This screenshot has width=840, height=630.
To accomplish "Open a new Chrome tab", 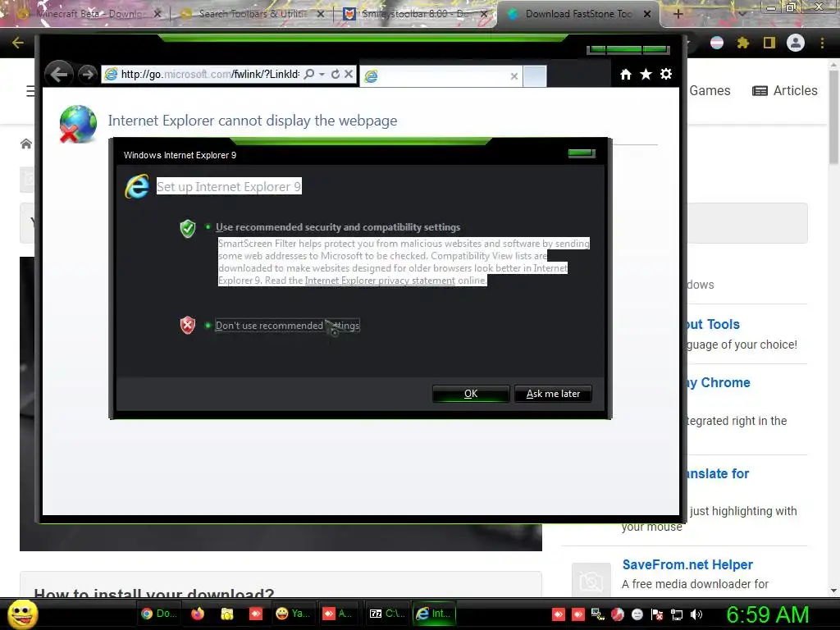I will 678,14.
